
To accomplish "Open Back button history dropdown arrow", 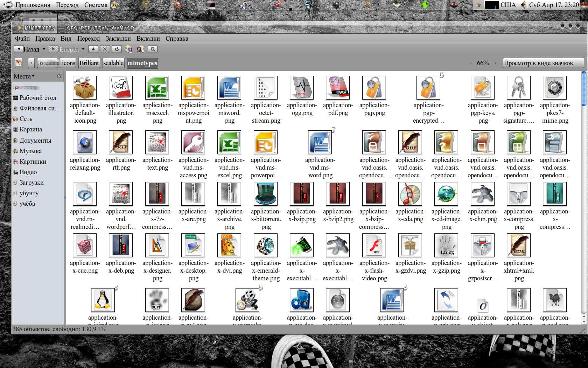I will tap(44, 49).
